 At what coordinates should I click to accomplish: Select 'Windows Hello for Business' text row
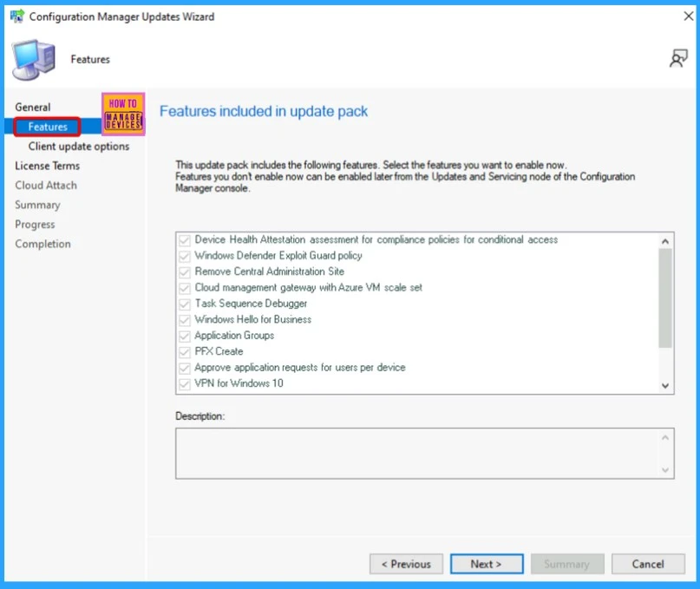pyautogui.click(x=252, y=319)
